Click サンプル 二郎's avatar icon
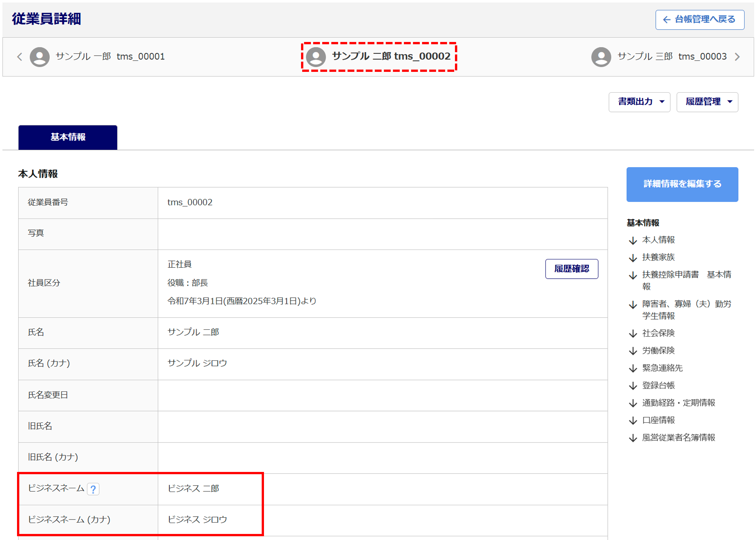The width and height of the screenshot is (756, 540). (x=316, y=57)
